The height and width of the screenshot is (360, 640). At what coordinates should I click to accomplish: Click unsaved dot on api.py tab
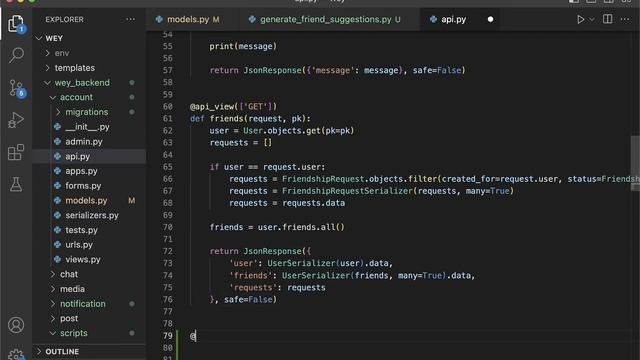pos(490,19)
